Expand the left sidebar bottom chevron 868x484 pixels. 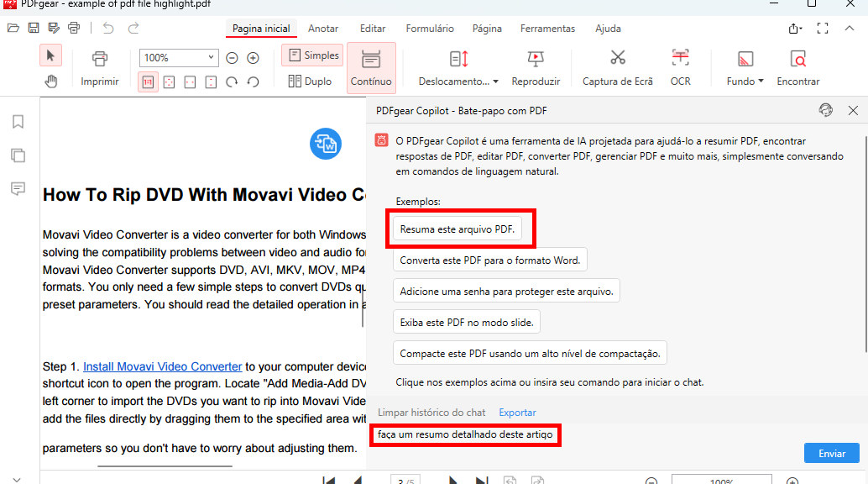(x=17, y=479)
